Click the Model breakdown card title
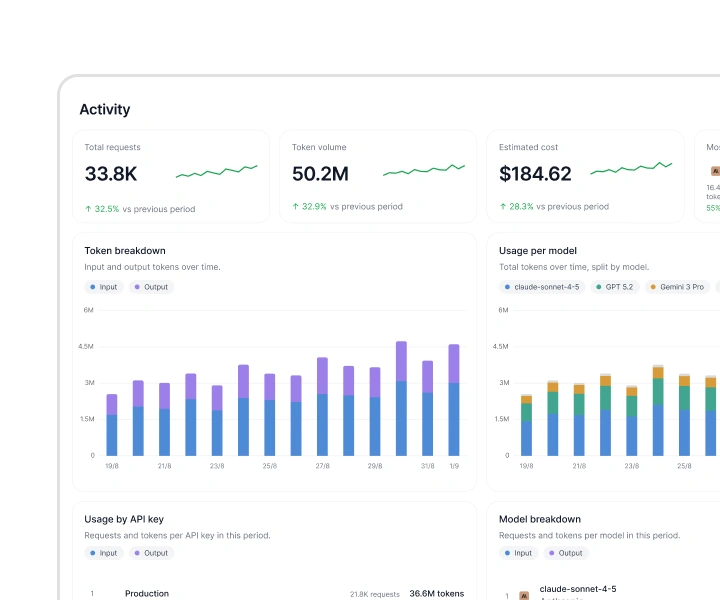This screenshot has height=600, width=720. point(540,519)
